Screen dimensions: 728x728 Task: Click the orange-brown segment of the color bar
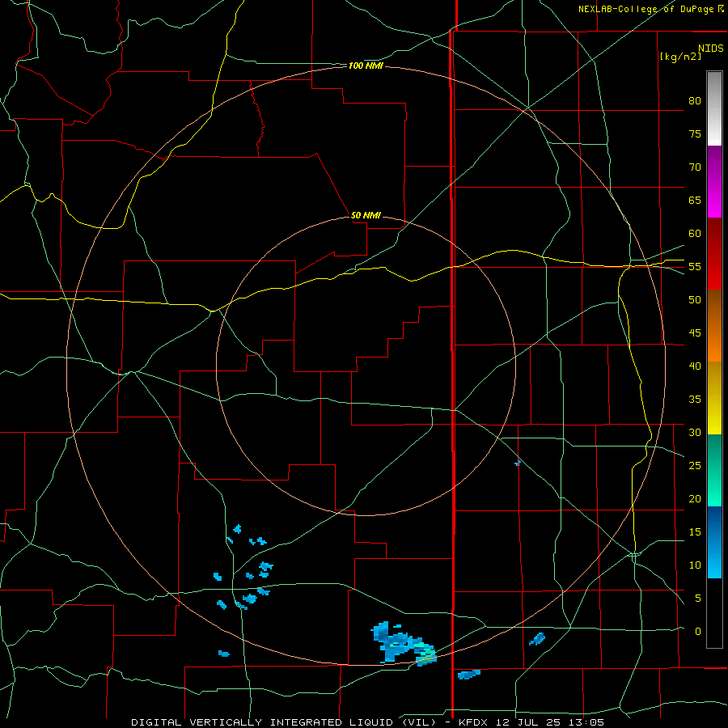pos(714,326)
